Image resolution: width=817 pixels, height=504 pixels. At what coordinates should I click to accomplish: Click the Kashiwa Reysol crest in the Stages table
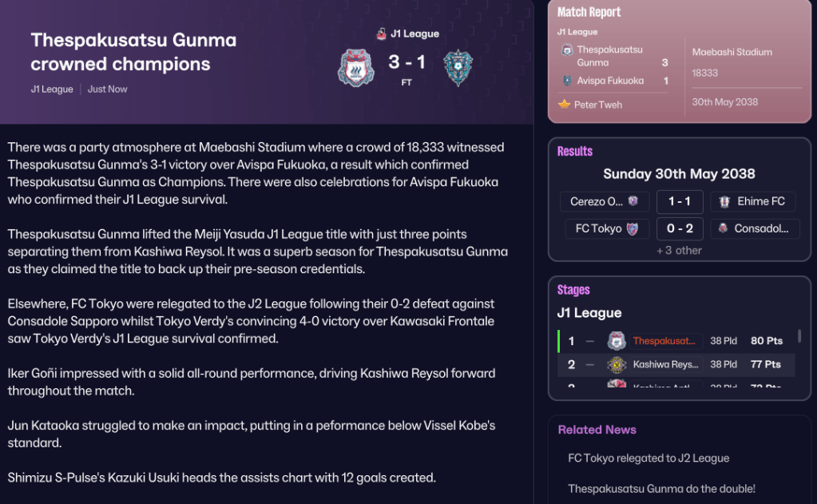pyautogui.click(x=616, y=365)
